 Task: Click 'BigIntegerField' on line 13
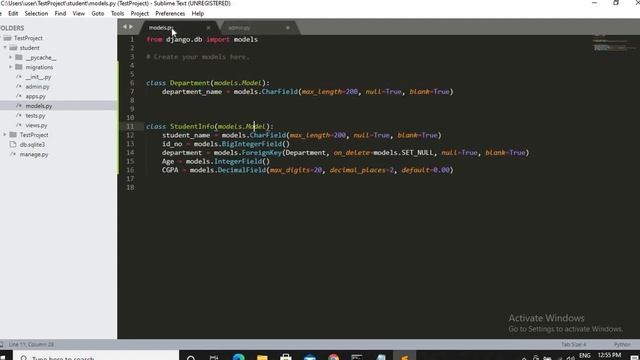(x=252, y=144)
